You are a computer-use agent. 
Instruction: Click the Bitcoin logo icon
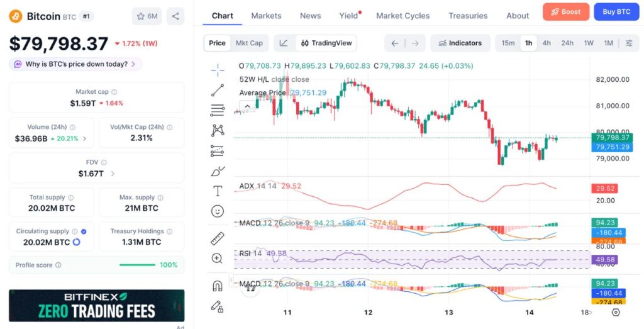(x=16, y=16)
